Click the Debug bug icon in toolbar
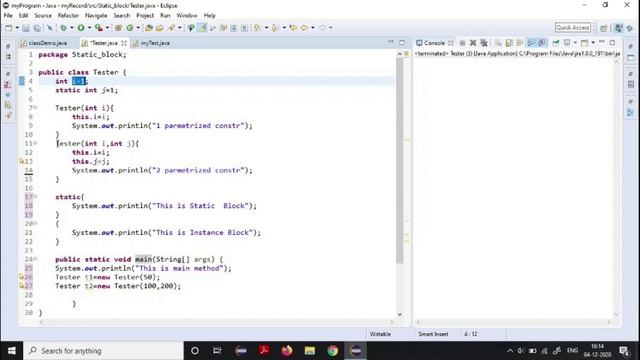The width and height of the screenshot is (640, 360). pos(63,28)
